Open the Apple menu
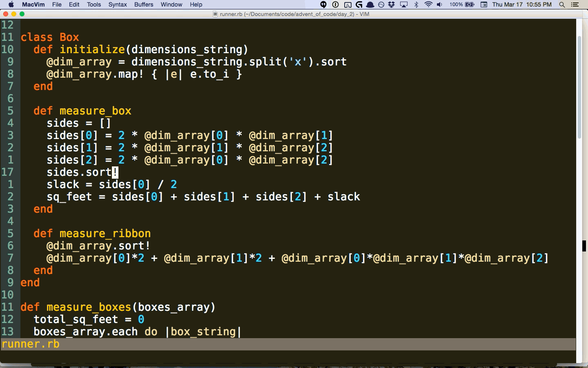 [11, 4]
